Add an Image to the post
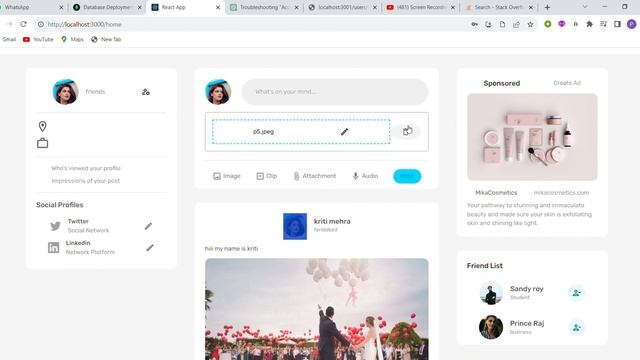The image size is (640, 360). (x=227, y=176)
